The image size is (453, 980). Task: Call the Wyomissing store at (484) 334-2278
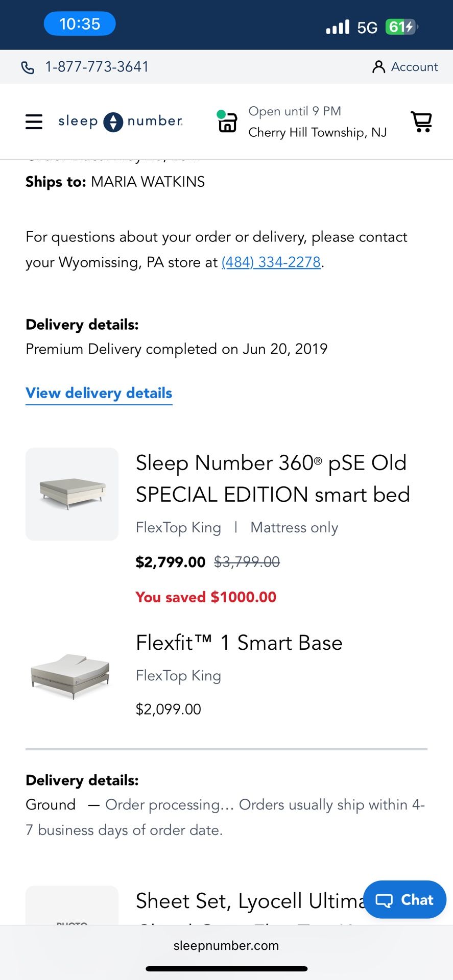coord(271,262)
